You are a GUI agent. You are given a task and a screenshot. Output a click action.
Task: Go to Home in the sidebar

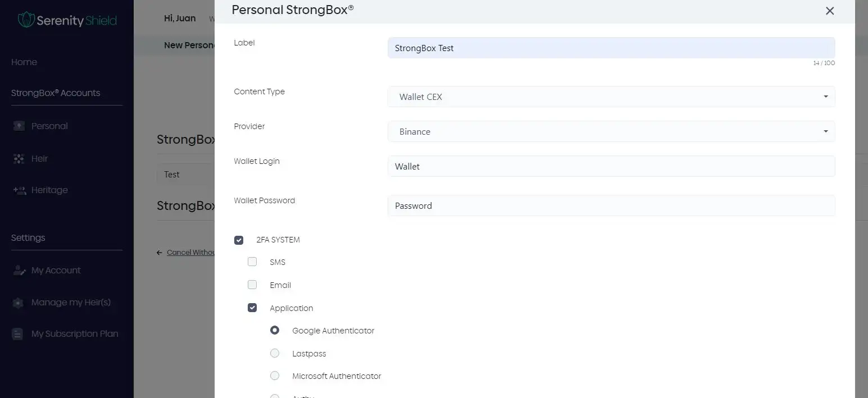pos(24,62)
